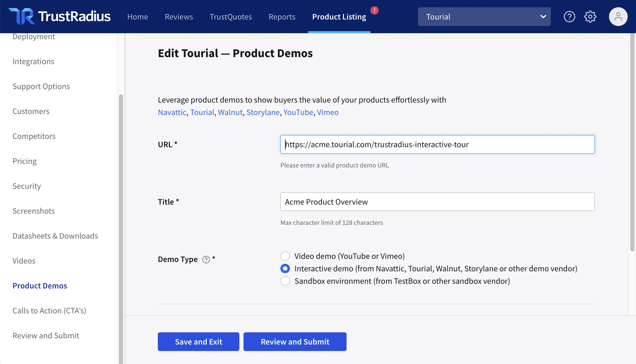Open Pricing in the sidebar

pos(25,161)
